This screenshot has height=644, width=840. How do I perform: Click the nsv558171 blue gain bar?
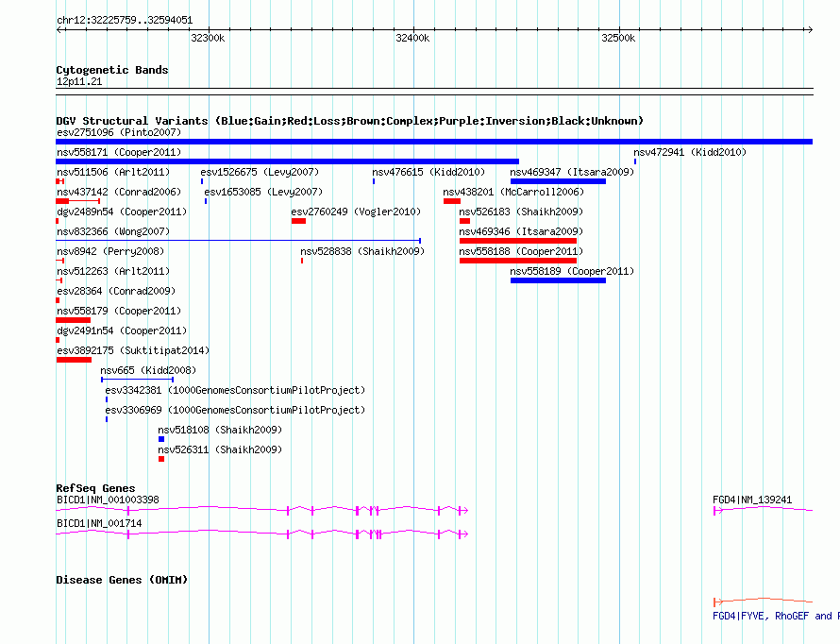pos(287,161)
